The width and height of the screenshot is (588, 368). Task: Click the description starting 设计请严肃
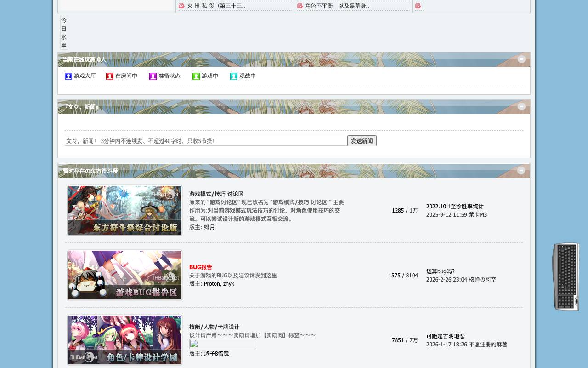(x=253, y=335)
